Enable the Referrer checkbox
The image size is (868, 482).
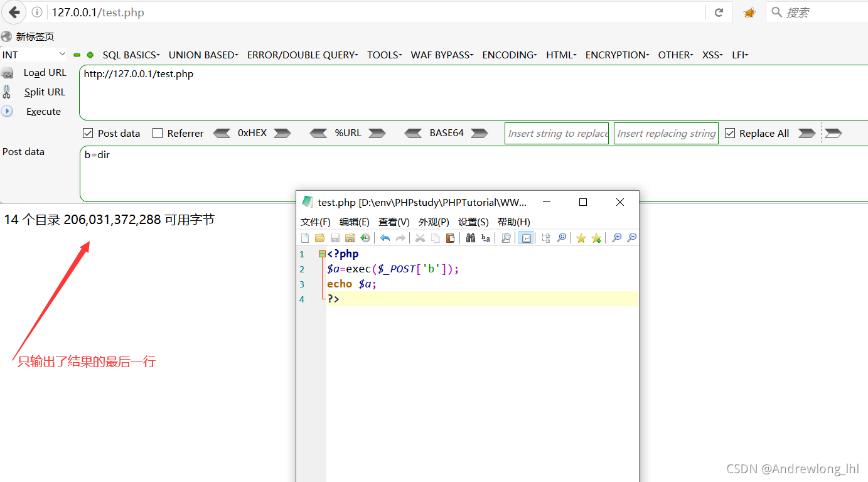[158, 133]
